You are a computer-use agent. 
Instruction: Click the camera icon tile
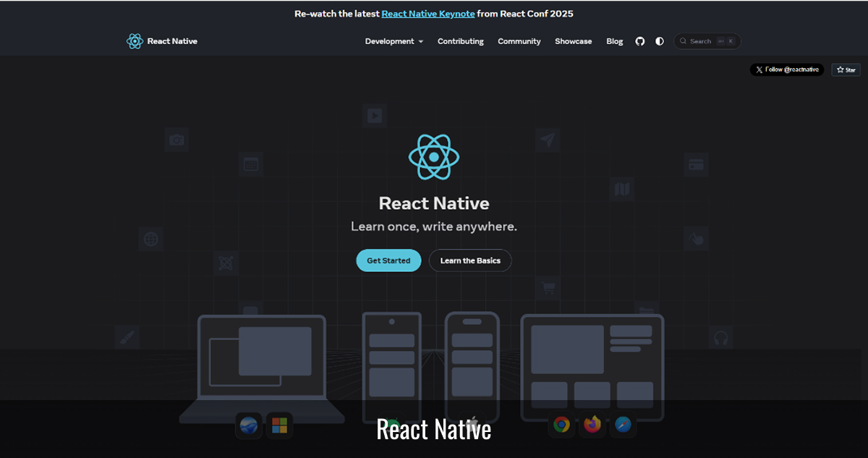(176, 140)
